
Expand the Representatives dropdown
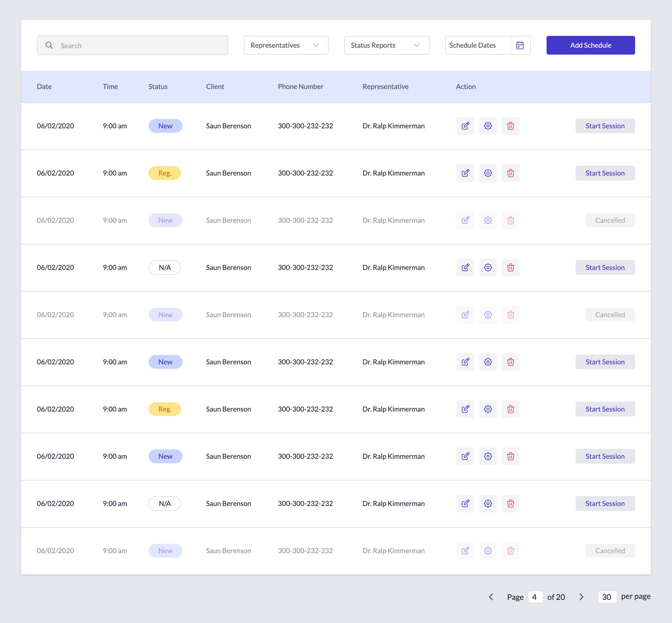pos(286,45)
